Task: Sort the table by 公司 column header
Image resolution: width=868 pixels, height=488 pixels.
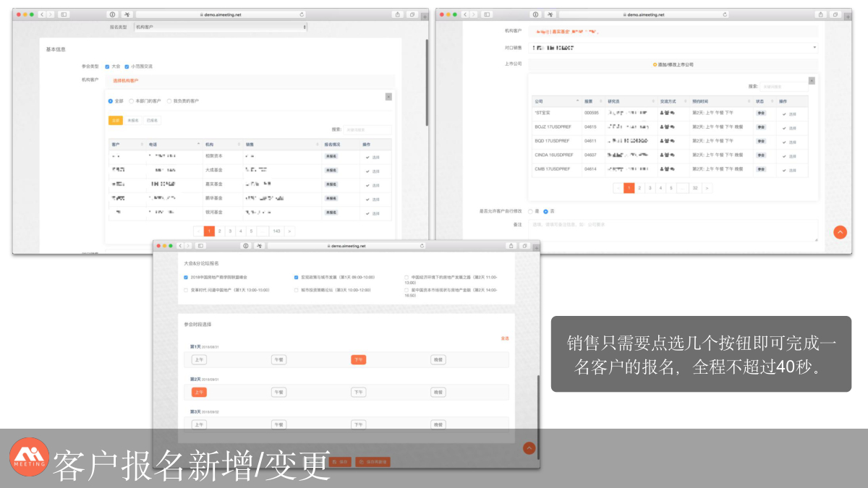Action: (x=556, y=101)
